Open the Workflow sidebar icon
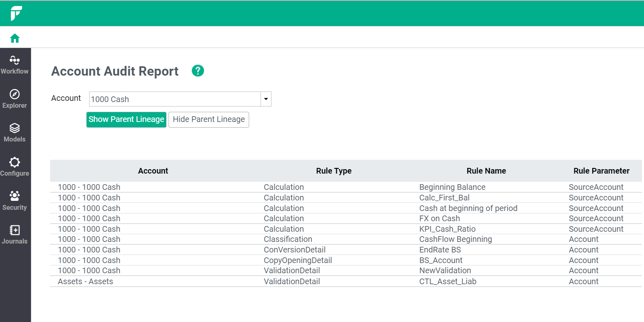 coord(15,61)
